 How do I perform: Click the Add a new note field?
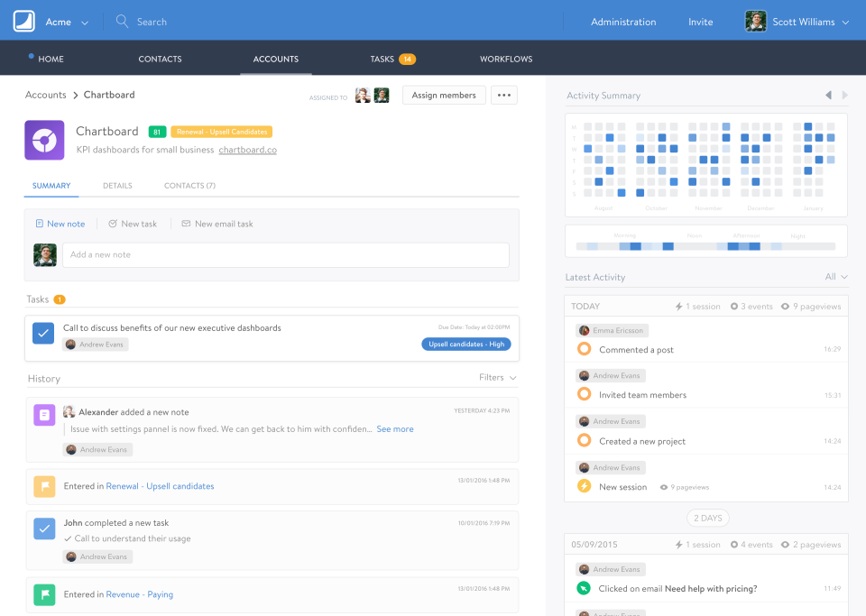(286, 255)
